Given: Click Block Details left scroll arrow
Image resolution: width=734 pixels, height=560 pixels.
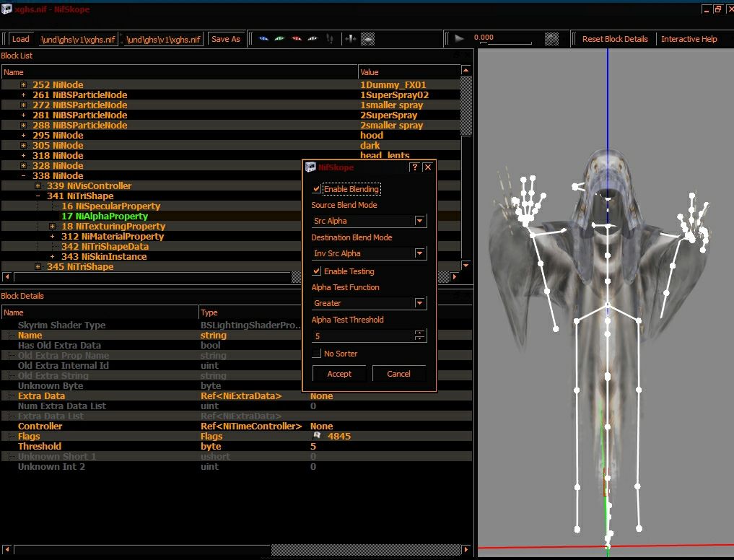Looking at the screenshot, I should 7,549.
